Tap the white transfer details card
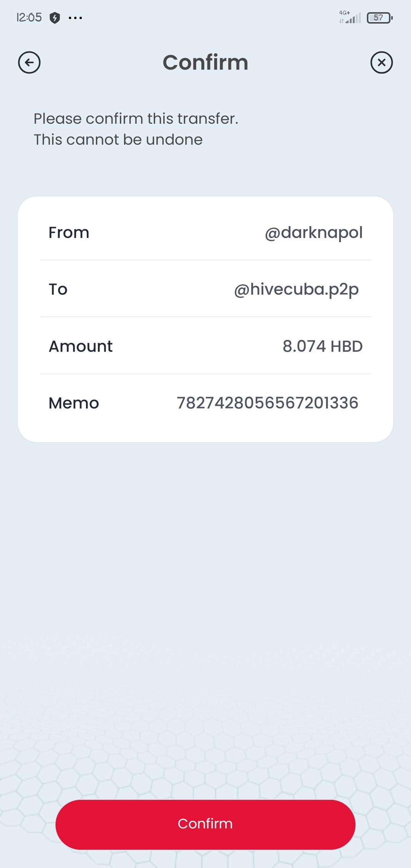 coord(205,319)
